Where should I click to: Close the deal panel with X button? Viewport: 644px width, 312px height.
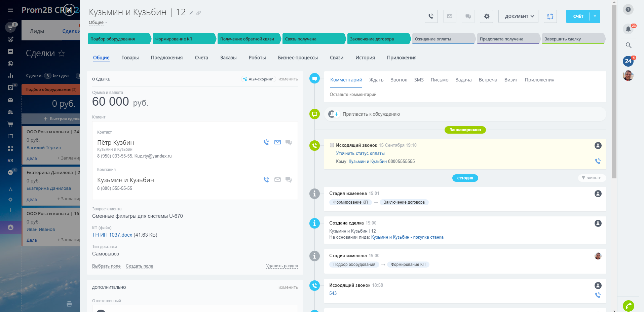click(x=69, y=10)
